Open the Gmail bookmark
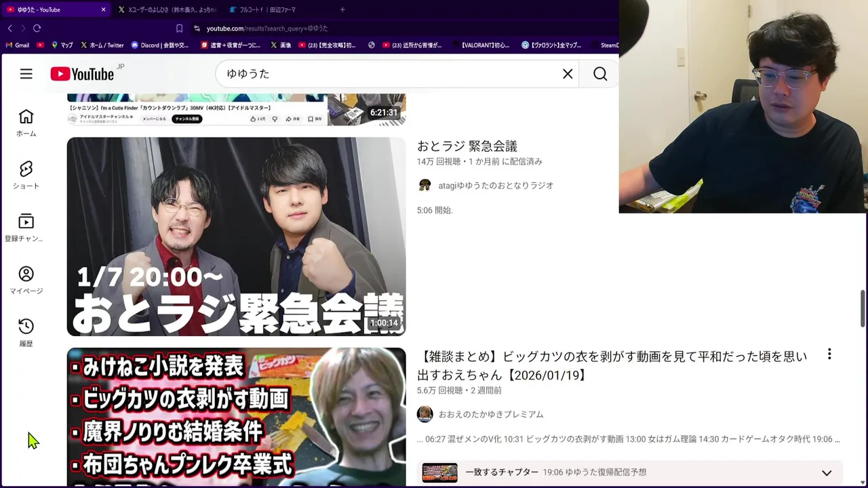The image size is (868, 488). tap(18, 45)
